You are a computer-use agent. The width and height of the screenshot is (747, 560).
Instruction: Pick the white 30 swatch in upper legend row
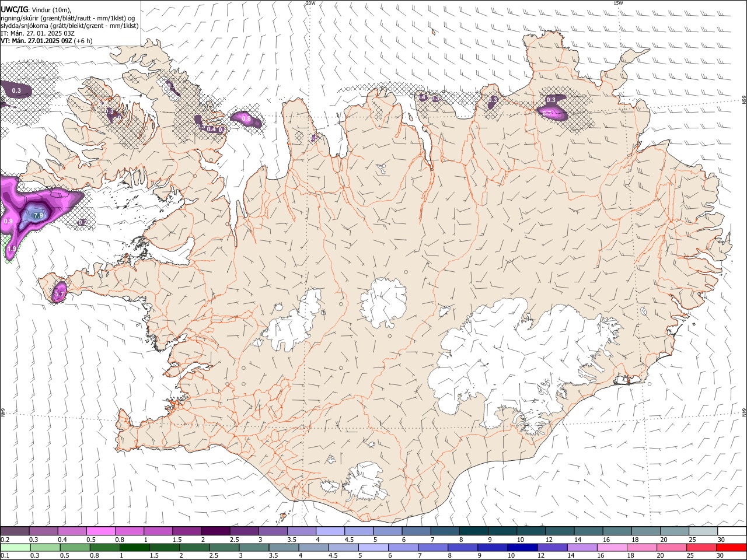(x=732, y=531)
